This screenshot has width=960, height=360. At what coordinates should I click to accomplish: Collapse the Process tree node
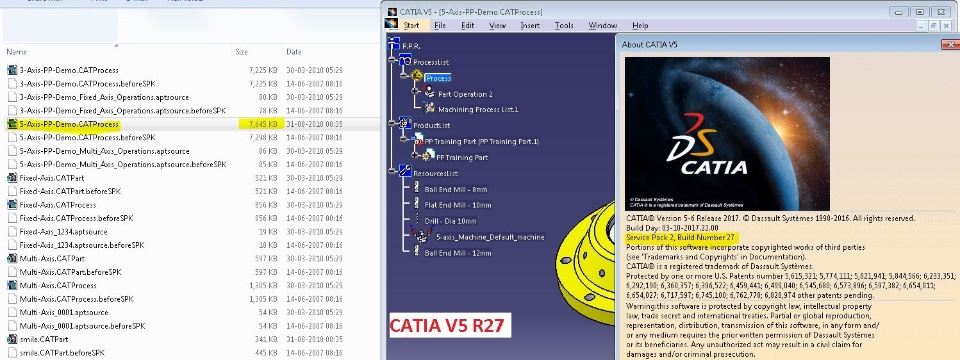(x=403, y=77)
